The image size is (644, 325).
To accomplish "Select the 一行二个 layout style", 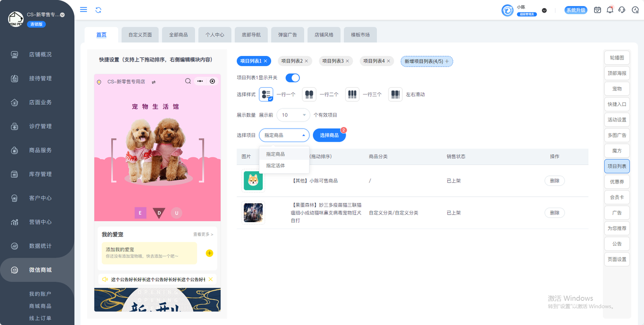I will pyautogui.click(x=309, y=94).
